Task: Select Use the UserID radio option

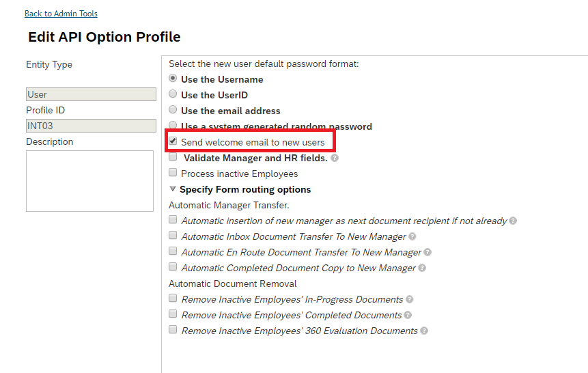Action: pos(173,94)
